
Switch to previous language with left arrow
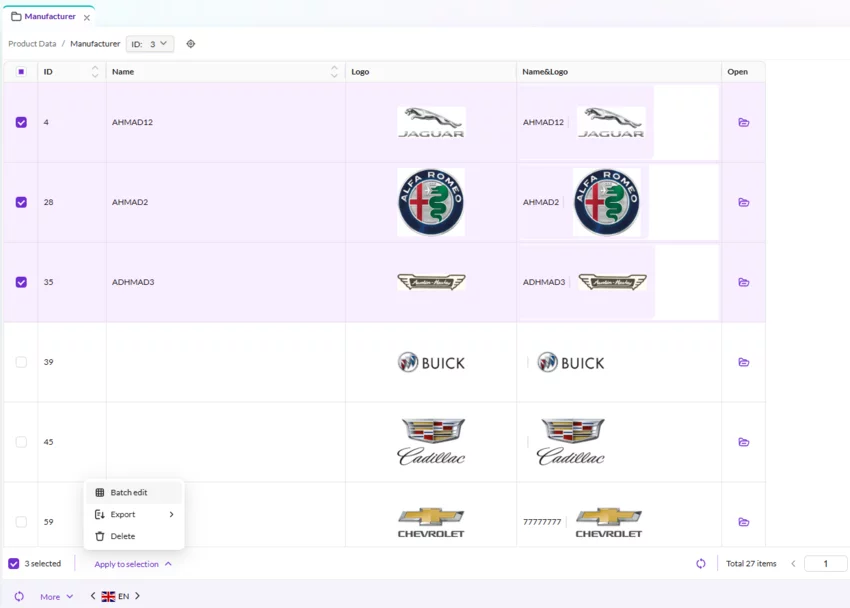[x=93, y=596]
